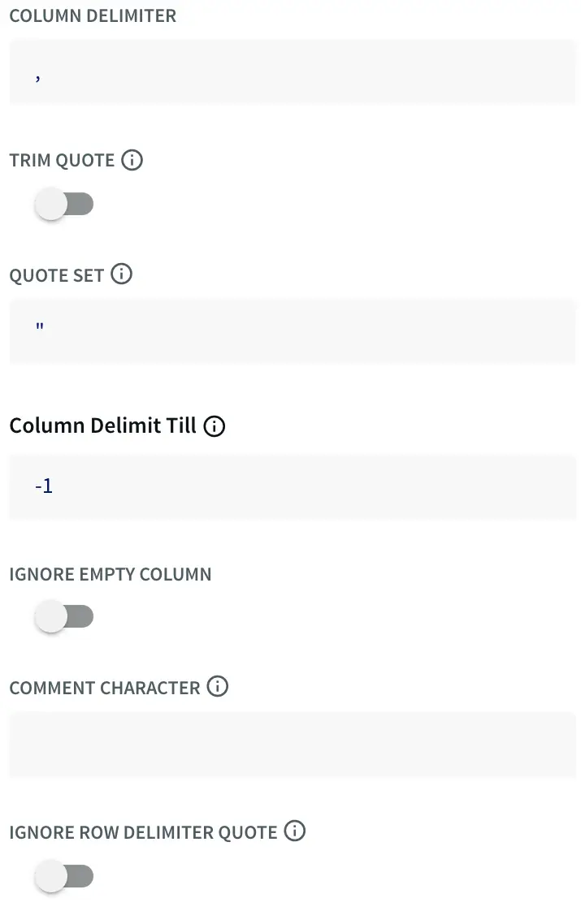Click the Ignore Row Delimiter Quote label
The image size is (581, 924).
(143, 832)
